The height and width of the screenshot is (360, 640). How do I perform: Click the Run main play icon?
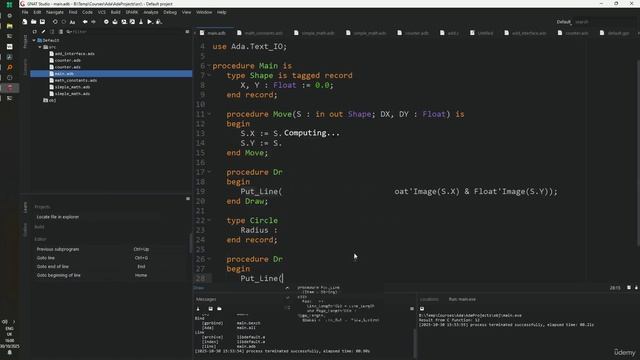point(150,22)
